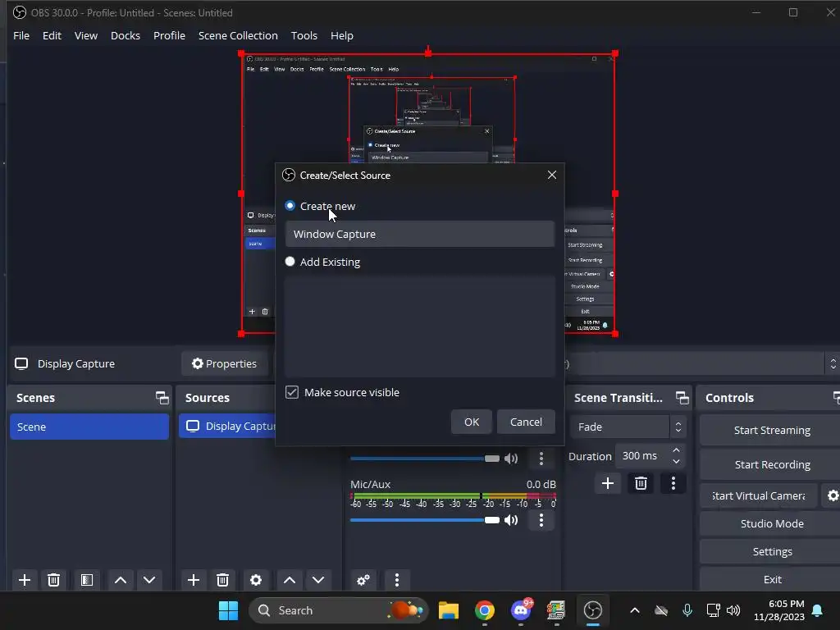Open the Help menu
The height and width of the screenshot is (630, 840).
click(342, 35)
